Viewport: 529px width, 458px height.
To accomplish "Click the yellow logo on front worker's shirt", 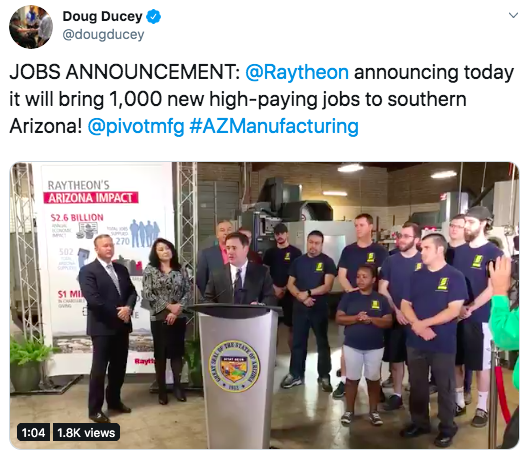I will pyautogui.click(x=443, y=284).
